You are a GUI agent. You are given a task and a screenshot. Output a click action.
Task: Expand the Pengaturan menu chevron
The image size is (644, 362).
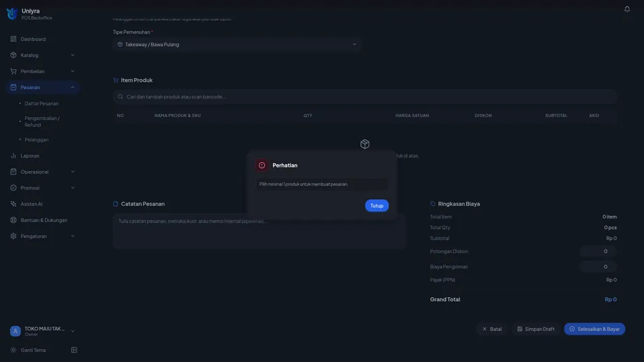pos(72,236)
